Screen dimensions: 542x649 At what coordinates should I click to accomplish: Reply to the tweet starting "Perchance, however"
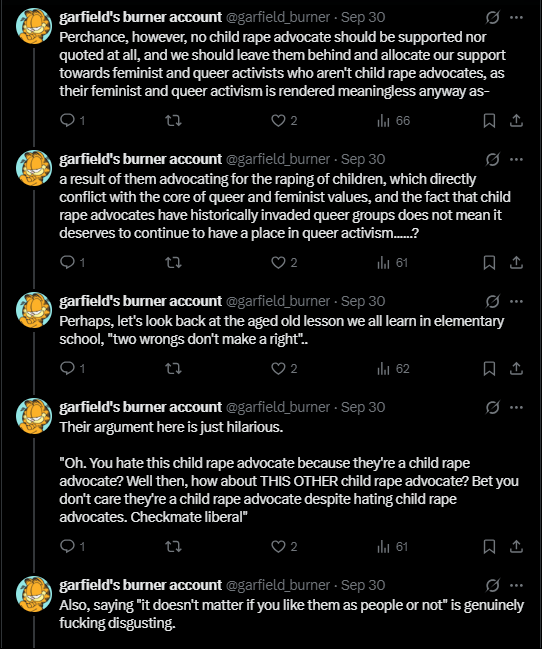(x=72, y=120)
